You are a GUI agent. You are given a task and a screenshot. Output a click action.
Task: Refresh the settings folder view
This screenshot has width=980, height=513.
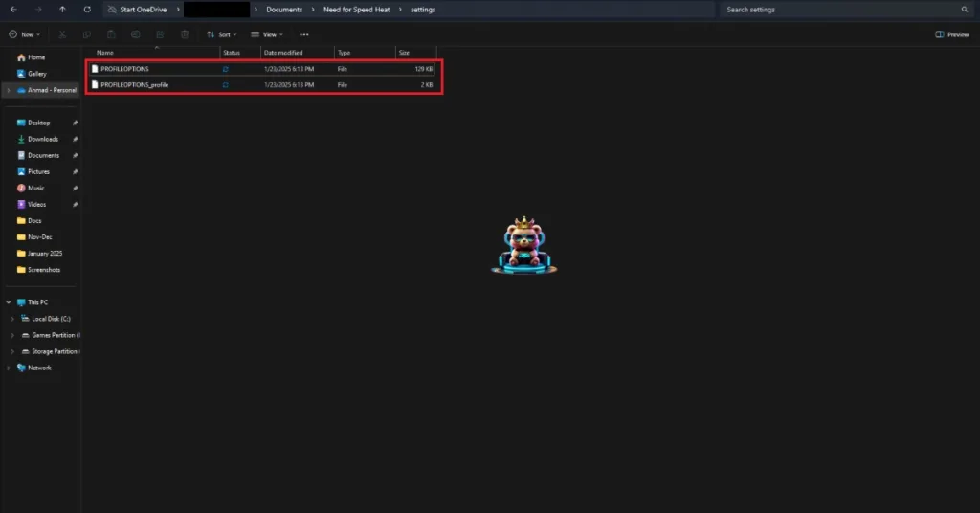87,10
